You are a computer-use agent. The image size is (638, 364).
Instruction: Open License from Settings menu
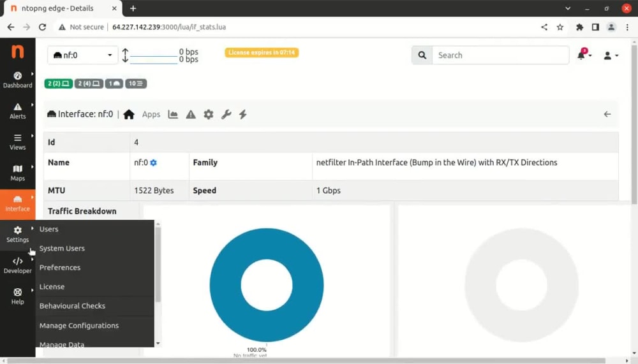[52, 286]
